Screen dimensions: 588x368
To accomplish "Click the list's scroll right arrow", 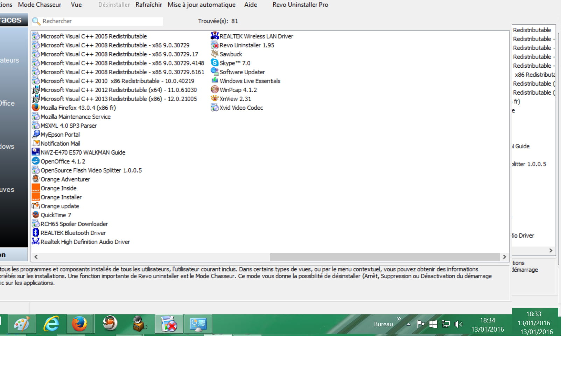I will 504,257.
